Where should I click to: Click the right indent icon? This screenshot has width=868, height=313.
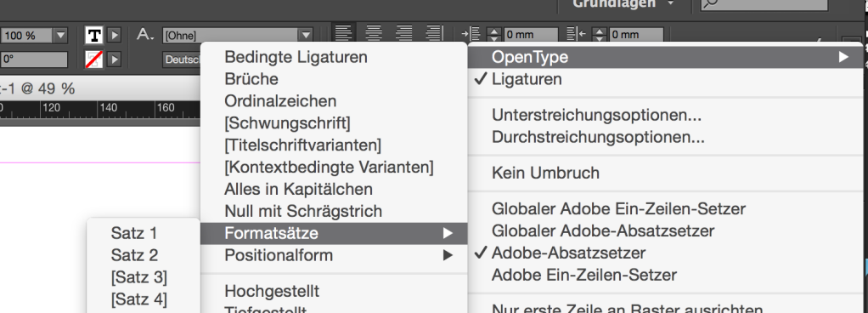577,34
